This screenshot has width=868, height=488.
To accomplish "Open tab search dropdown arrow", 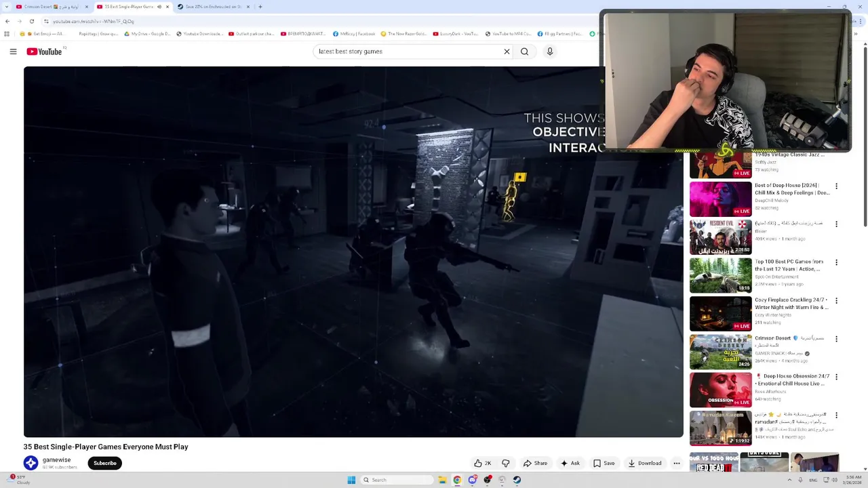I will click(x=5, y=7).
